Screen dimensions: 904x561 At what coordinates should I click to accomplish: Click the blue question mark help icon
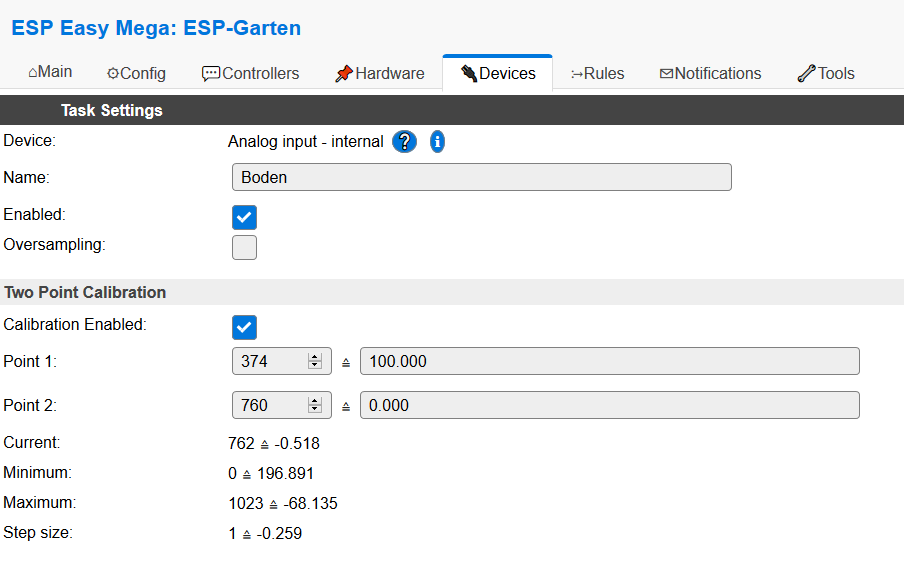404,141
